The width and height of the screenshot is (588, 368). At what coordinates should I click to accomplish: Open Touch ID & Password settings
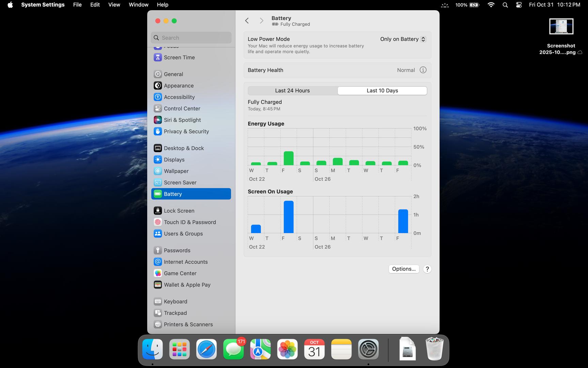189,222
